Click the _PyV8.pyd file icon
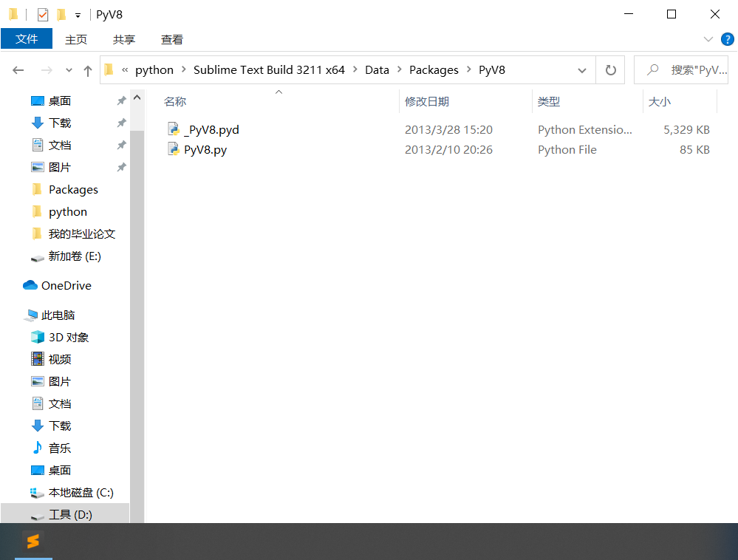The width and height of the screenshot is (738, 560). [174, 129]
